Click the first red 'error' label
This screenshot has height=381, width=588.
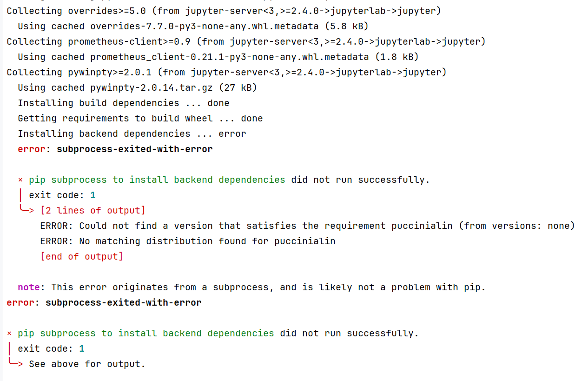pyautogui.click(x=32, y=149)
